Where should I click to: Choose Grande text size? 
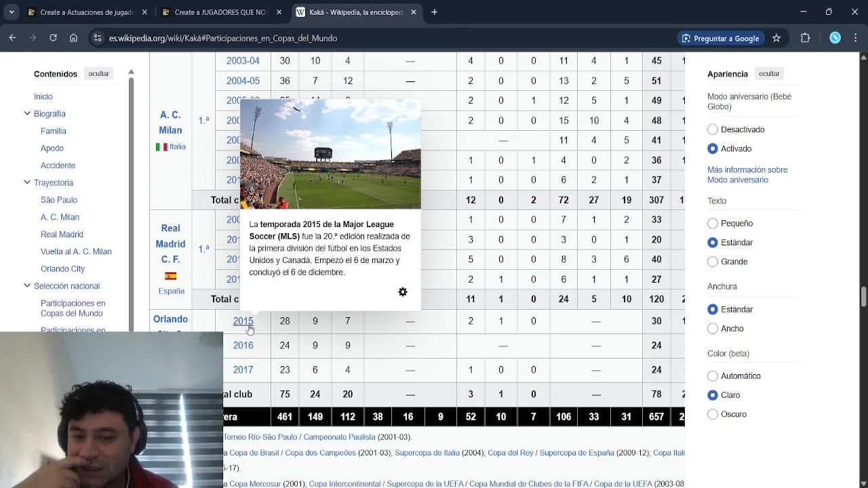pyautogui.click(x=713, y=262)
